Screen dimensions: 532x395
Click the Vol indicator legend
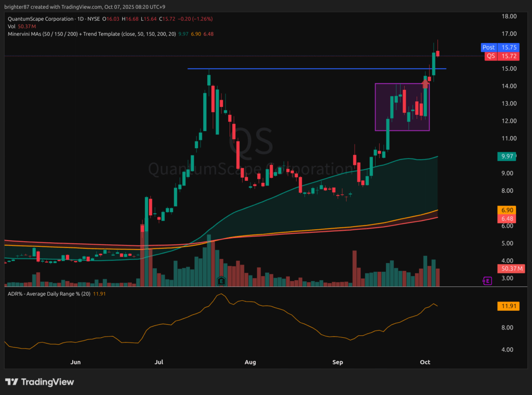(10, 26)
